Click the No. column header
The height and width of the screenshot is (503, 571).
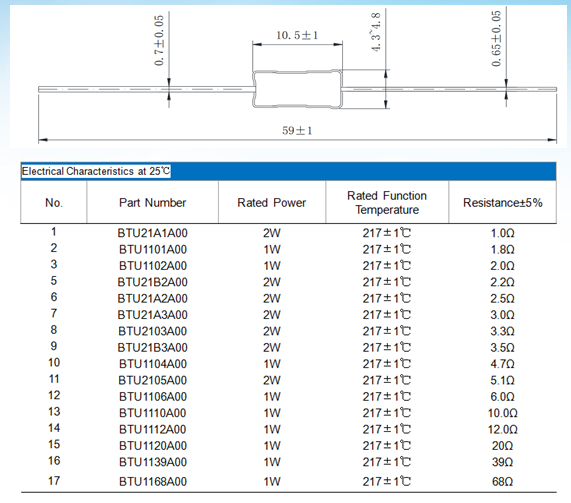pos(54,203)
